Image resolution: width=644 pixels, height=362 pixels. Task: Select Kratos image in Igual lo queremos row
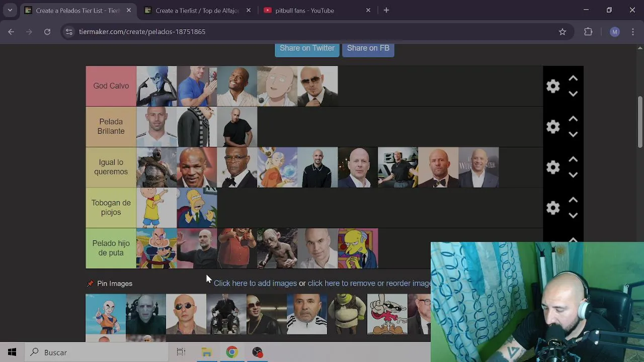[156, 167]
